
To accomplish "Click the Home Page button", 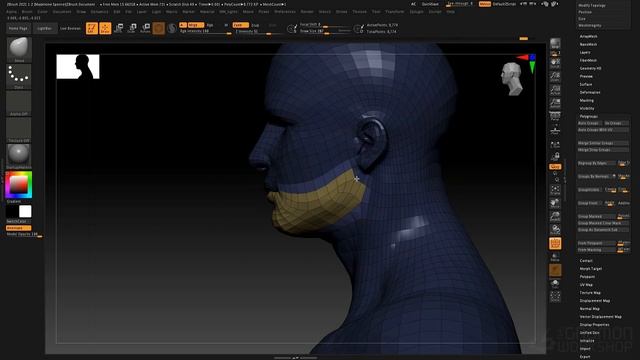I will click(18, 29).
